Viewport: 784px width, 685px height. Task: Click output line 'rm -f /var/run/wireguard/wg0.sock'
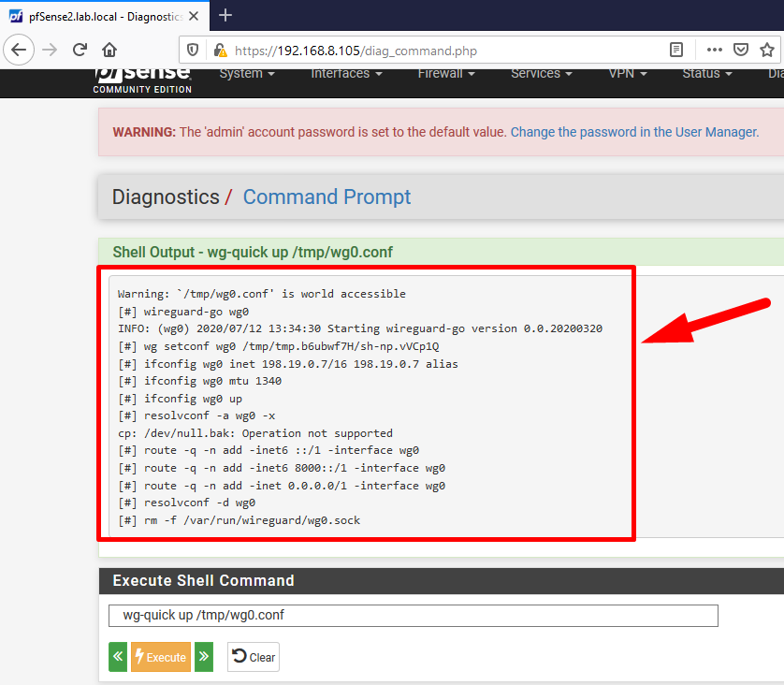(239, 520)
